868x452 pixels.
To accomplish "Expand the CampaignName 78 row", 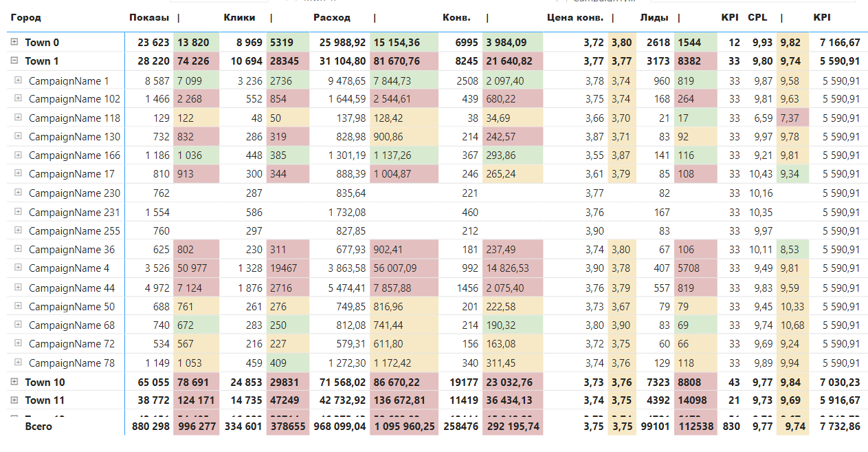I will 19,363.
